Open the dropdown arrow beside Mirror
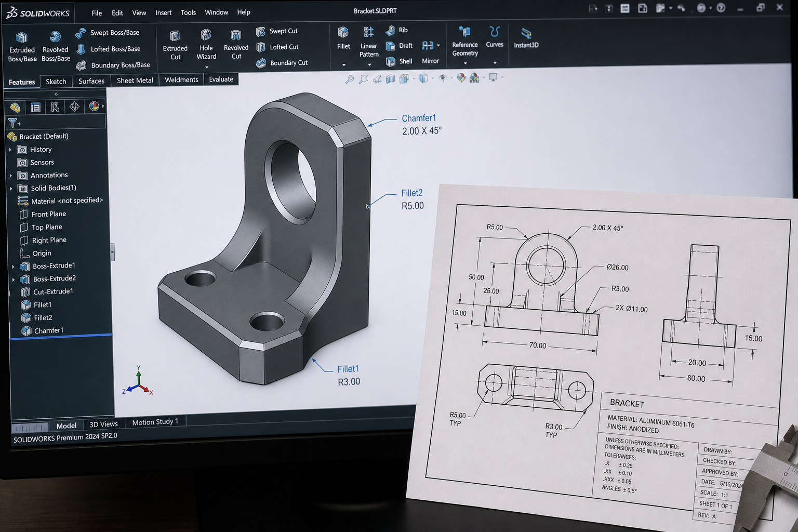 [438, 46]
